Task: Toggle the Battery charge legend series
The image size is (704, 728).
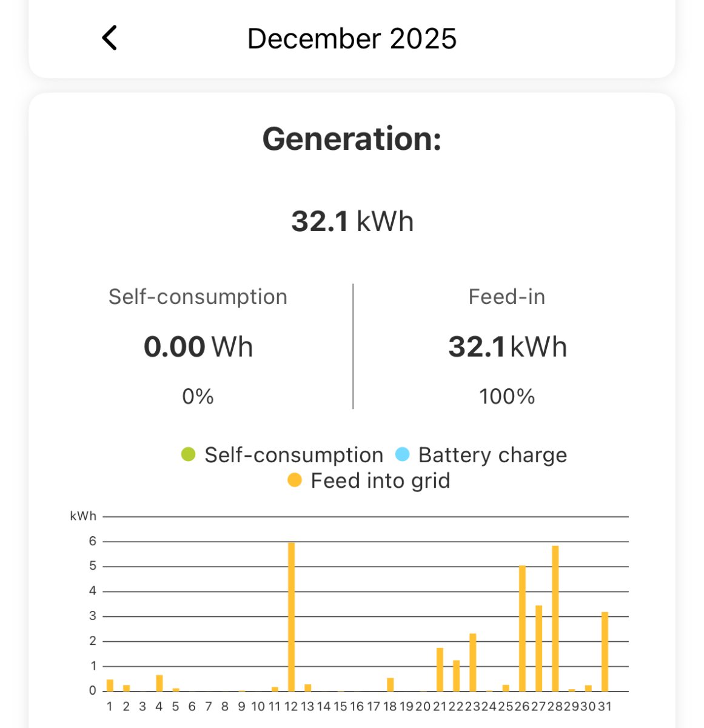Action: (492, 455)
